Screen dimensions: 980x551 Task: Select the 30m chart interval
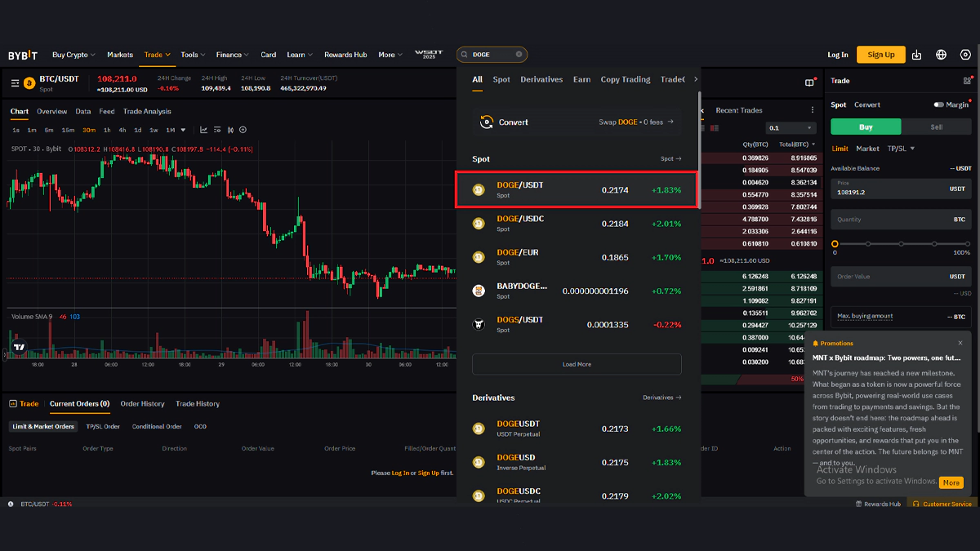pyautogui.click(x=88, y=130)
